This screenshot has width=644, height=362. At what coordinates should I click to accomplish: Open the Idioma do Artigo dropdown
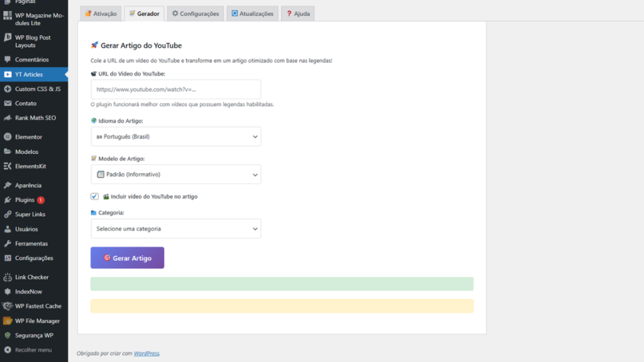pos(176,136)
